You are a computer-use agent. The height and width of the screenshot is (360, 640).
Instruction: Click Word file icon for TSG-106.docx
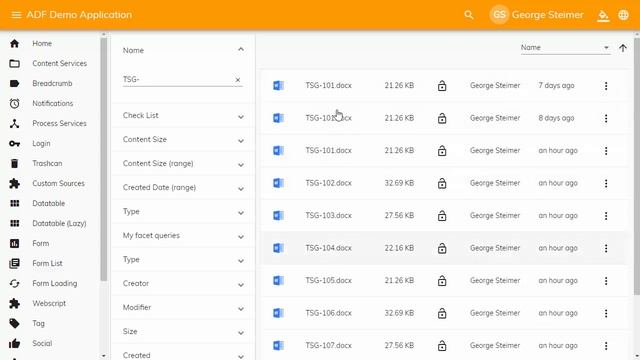(278, 313)
